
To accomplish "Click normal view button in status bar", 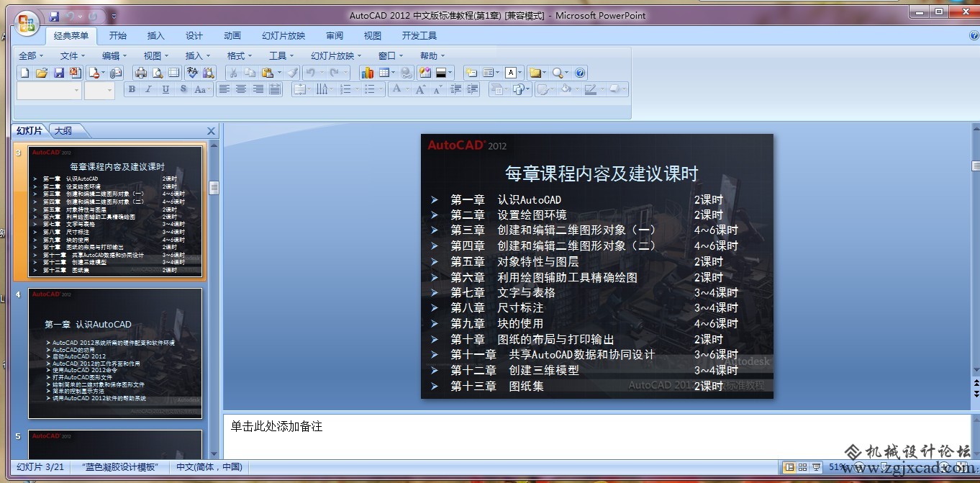I will [x=789, y=467].
